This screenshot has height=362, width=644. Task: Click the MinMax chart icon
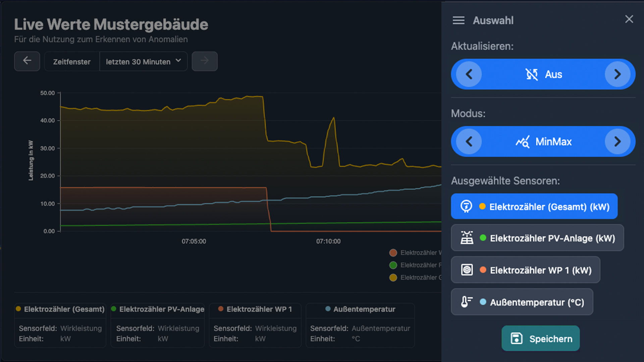(x=523, y=142)
